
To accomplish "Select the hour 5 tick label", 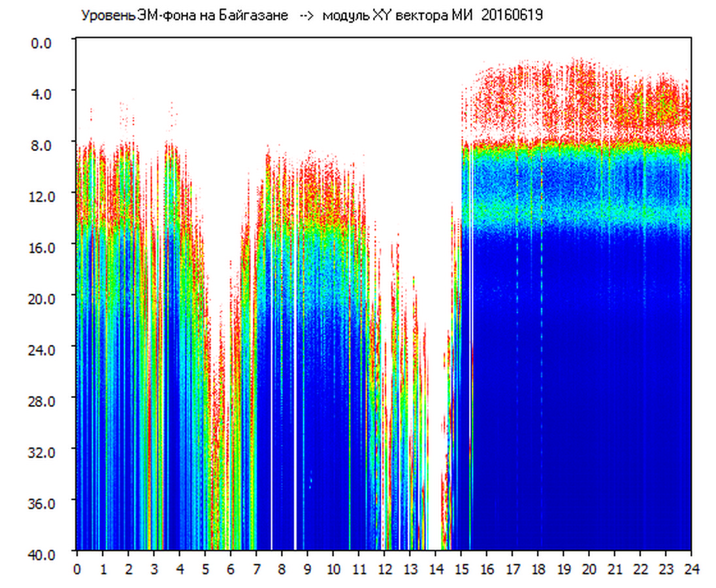I will click(x=205, y=568).
